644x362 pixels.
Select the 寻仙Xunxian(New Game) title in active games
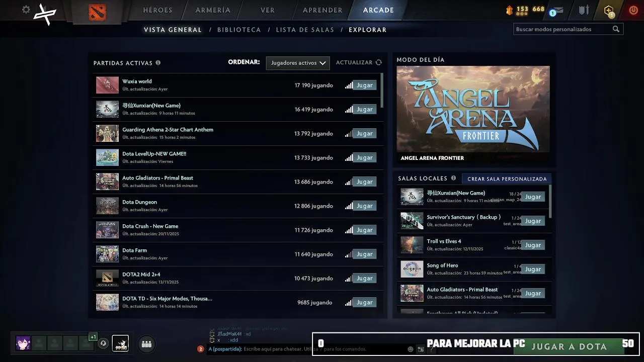tap(151, 106)
